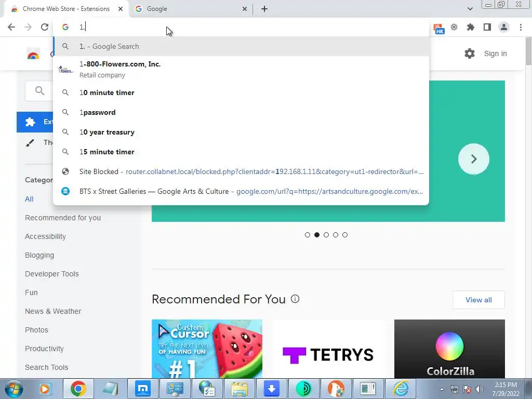Image resolution: width=532 pixels, height=399 pixels.
Task: Select the All category
Action: point(29,199)
